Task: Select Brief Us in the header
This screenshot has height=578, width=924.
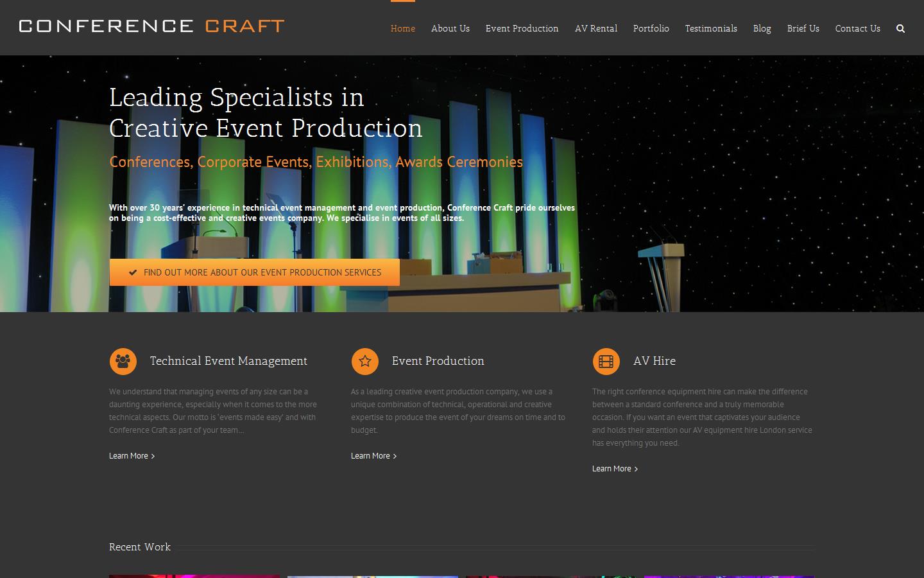Action: pos(803,28)
